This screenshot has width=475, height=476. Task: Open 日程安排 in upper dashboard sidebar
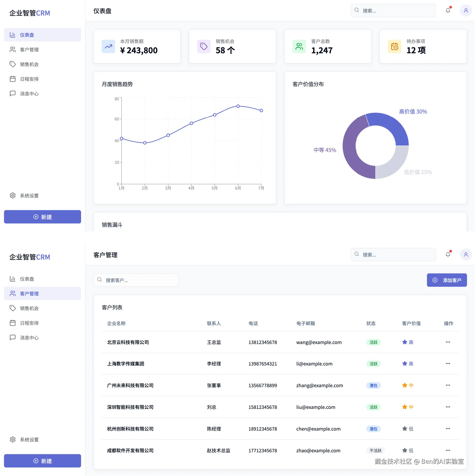click(43, 79)
